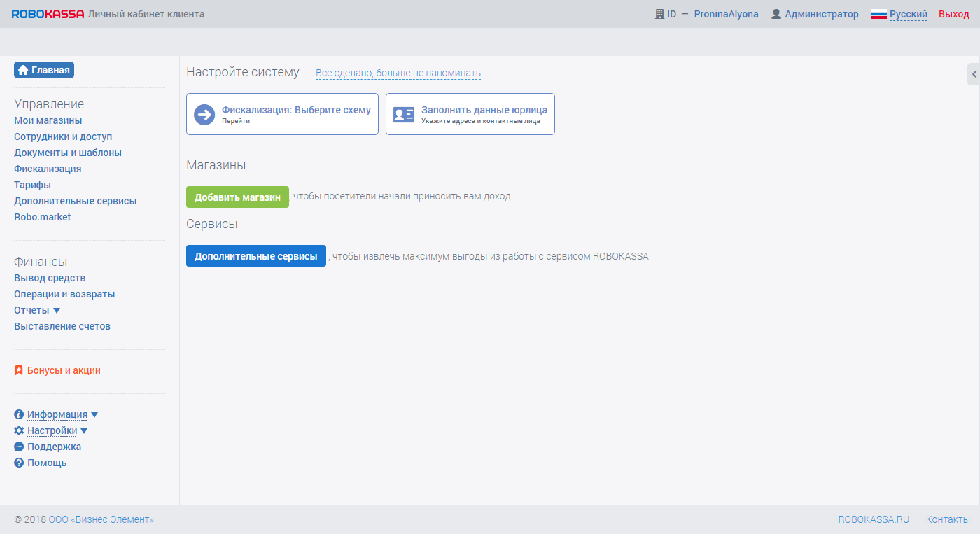The height and width of the screenshot is (534, 980).
Task: Open ROBOKASSA.RU footer link
Action: 874,519
